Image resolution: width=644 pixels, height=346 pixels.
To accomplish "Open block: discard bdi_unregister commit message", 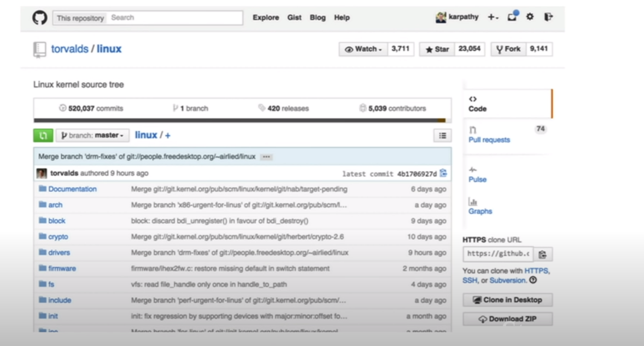I will pos(220,221).
